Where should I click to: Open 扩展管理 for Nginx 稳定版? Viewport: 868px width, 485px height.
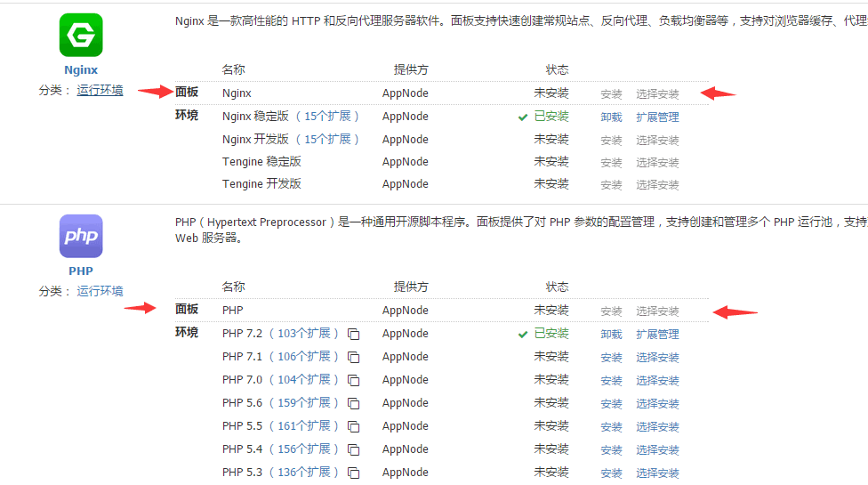pos(657,117)
